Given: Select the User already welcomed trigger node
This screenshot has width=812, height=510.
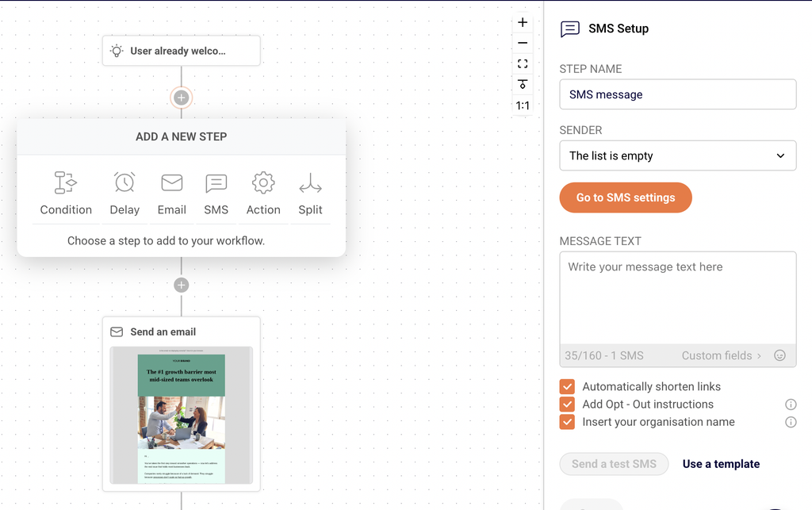Looking at the screenshot, I should point(182,51).
